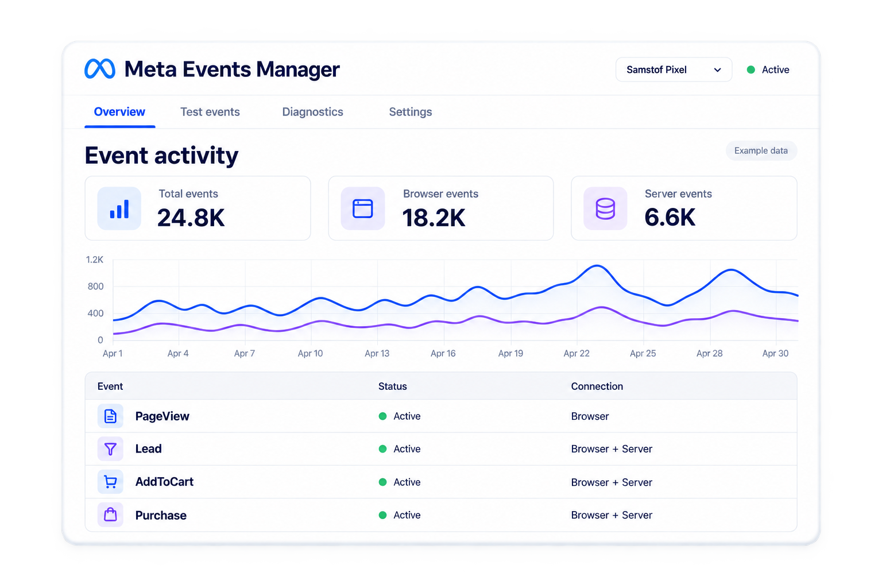This screenshot has height=588, width=882.
Task: Click the green Active dot in the header
Action: [751, 69]
